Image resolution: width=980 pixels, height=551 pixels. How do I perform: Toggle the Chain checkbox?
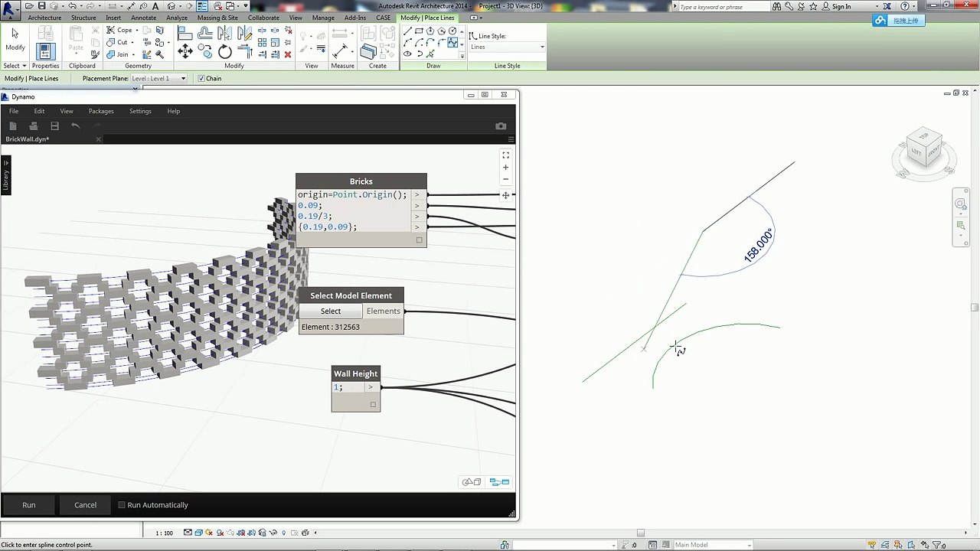coord(201,78)
